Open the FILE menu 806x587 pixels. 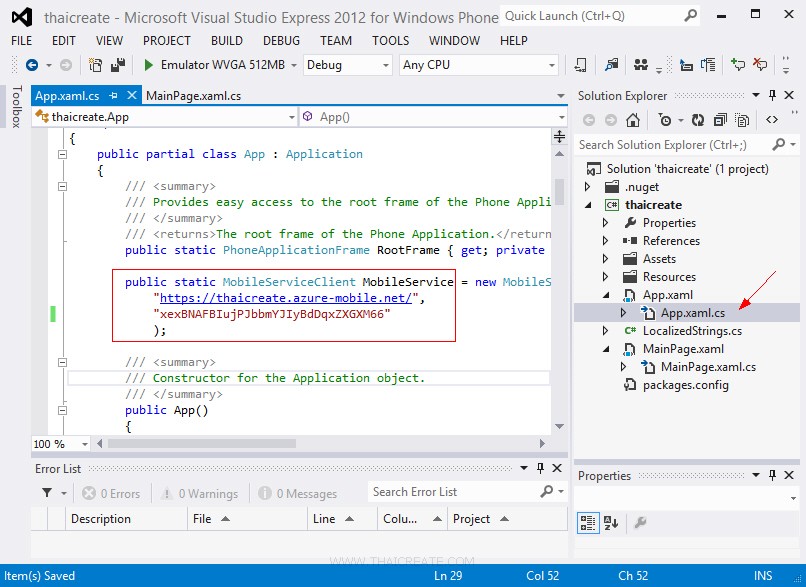[x=22, y=41]
